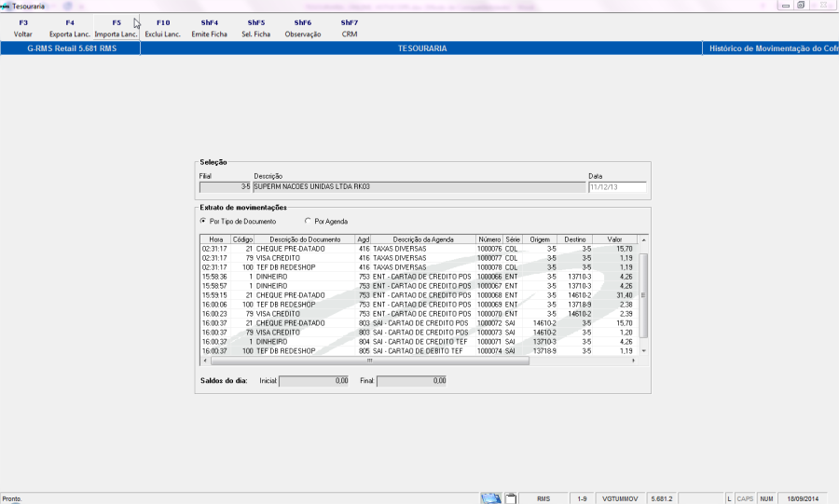Click the Filial input field

pyautogui.click(x=225, y=187)
